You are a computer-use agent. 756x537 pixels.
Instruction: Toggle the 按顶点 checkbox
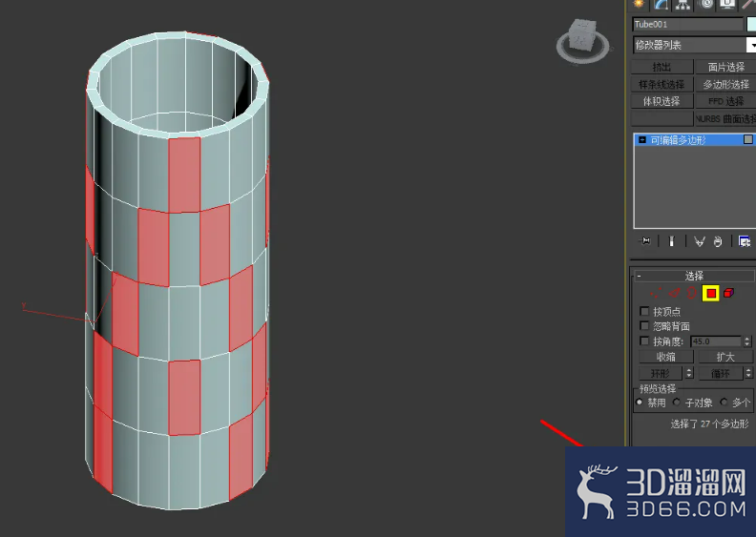click(x=644, y=311)
